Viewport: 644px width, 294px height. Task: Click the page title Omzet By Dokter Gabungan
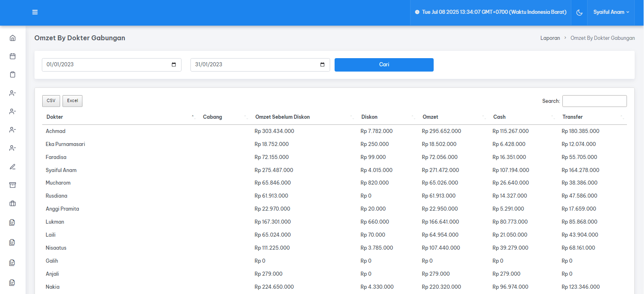point(80,38)
